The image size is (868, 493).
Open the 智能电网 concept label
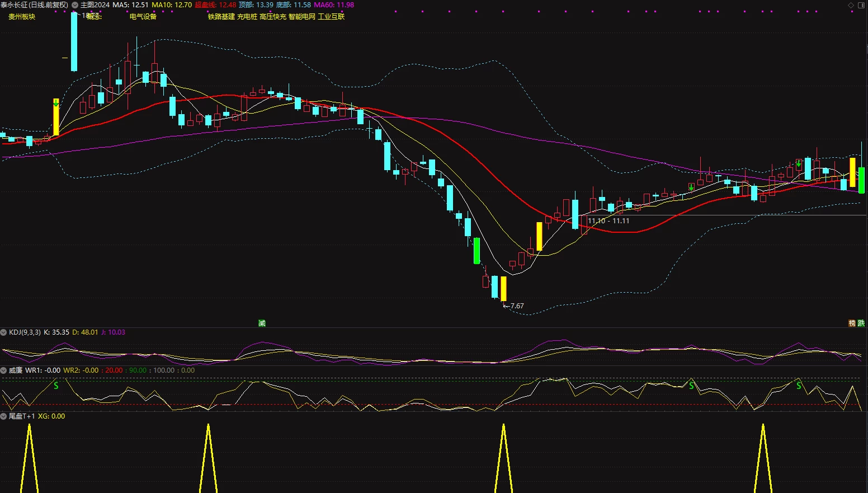coord(302,17)
